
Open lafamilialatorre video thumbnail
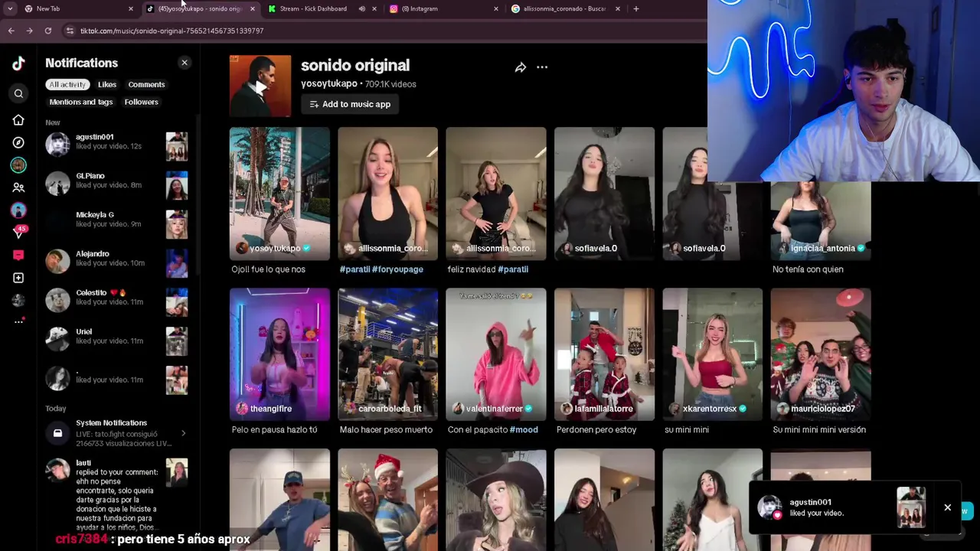click(604, 354)
